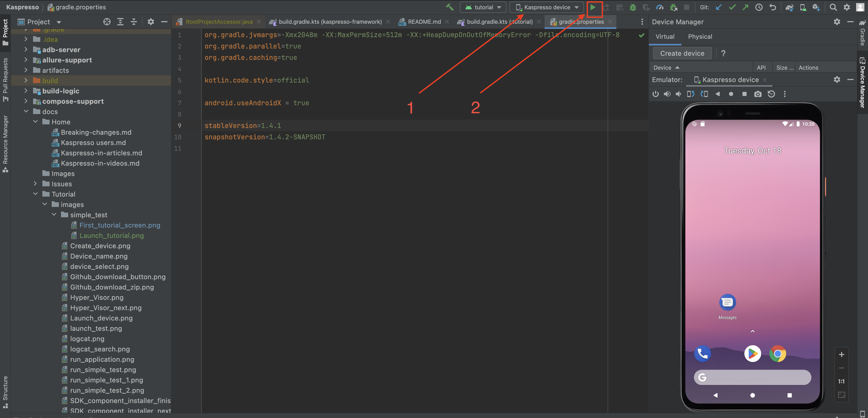Zoom in emulator with plus button
Image resolution: width=868 pixels, height=418 pixels.
point(841,354)
